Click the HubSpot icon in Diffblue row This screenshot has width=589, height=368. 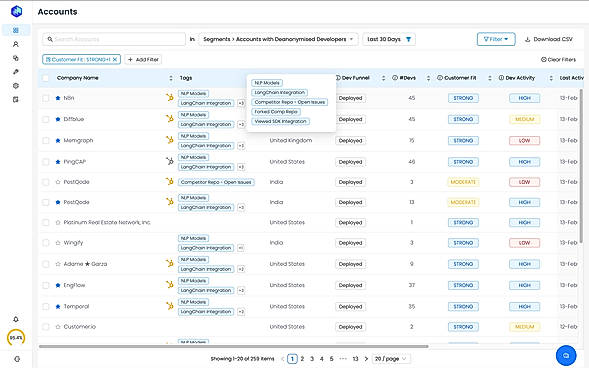(x=170, y=119)
